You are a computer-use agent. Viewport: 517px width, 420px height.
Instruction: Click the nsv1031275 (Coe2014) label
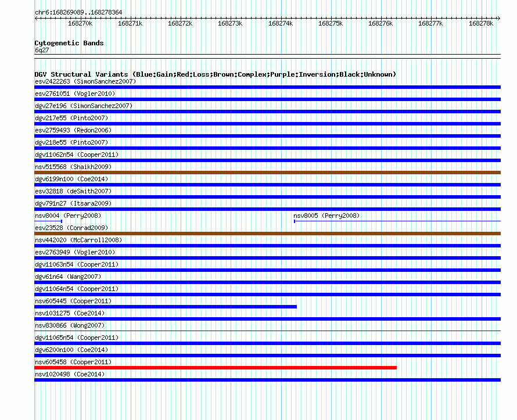70,313
